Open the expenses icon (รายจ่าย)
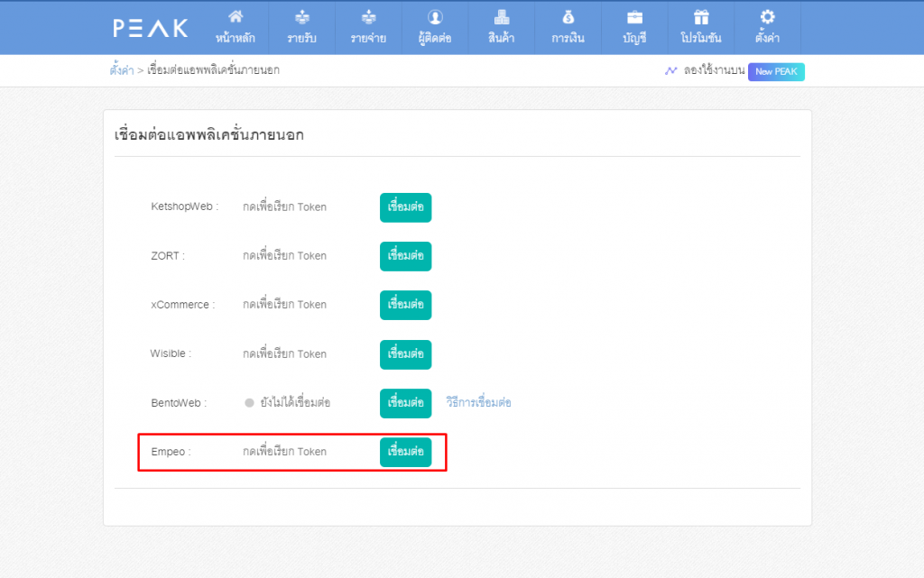This screenshot has height=578, width=924. coord(368,17)
